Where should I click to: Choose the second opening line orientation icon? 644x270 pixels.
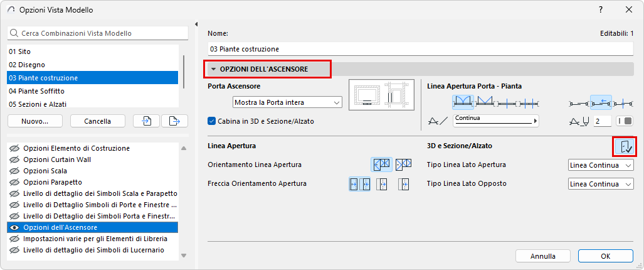pyautogui.click(x=403, y=165)
